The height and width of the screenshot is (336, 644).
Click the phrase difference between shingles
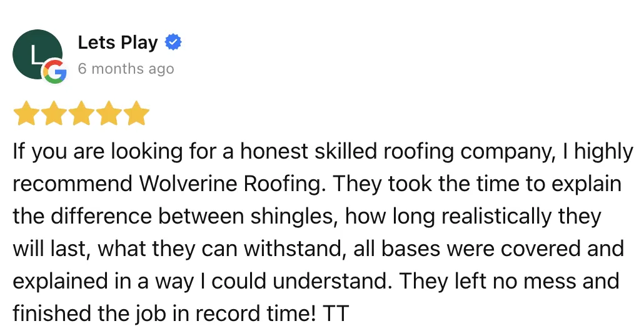point(192,216)
